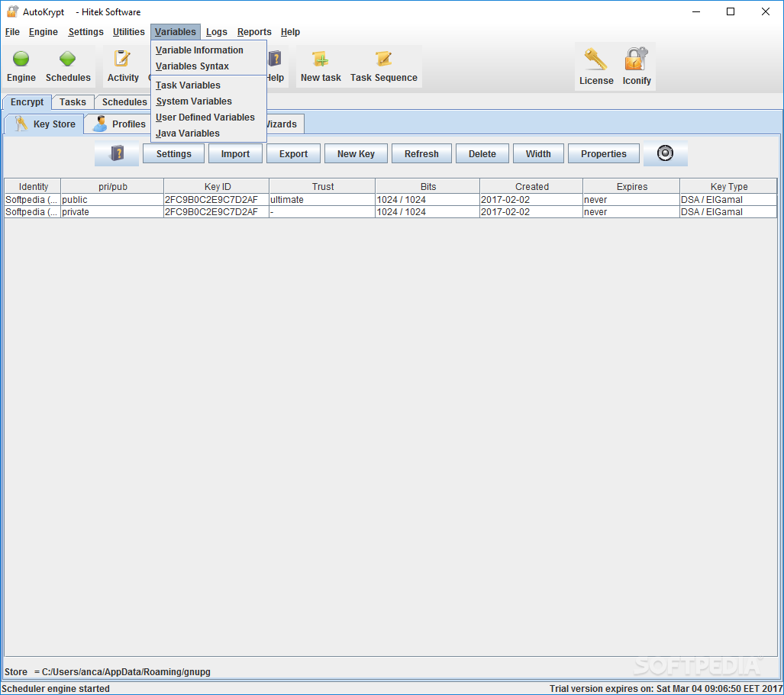
Task: Click the Width button
Action: pyautogui.click(x=538, y=154)
